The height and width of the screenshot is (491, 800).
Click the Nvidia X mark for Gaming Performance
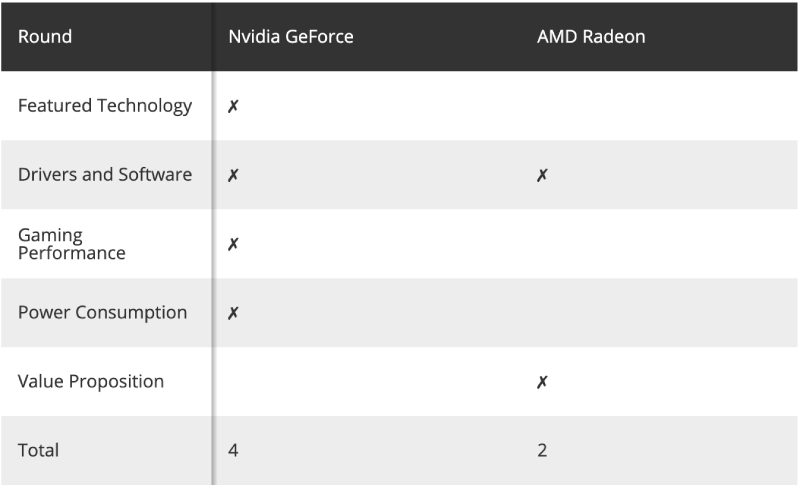pyautogui.click(x=233, y=244)
